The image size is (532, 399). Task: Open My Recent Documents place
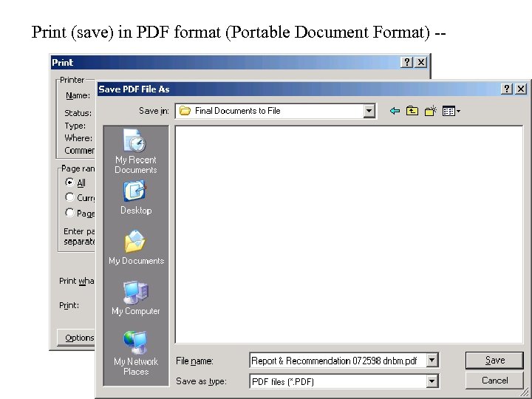pyautogui.click(x=136, y=151)
